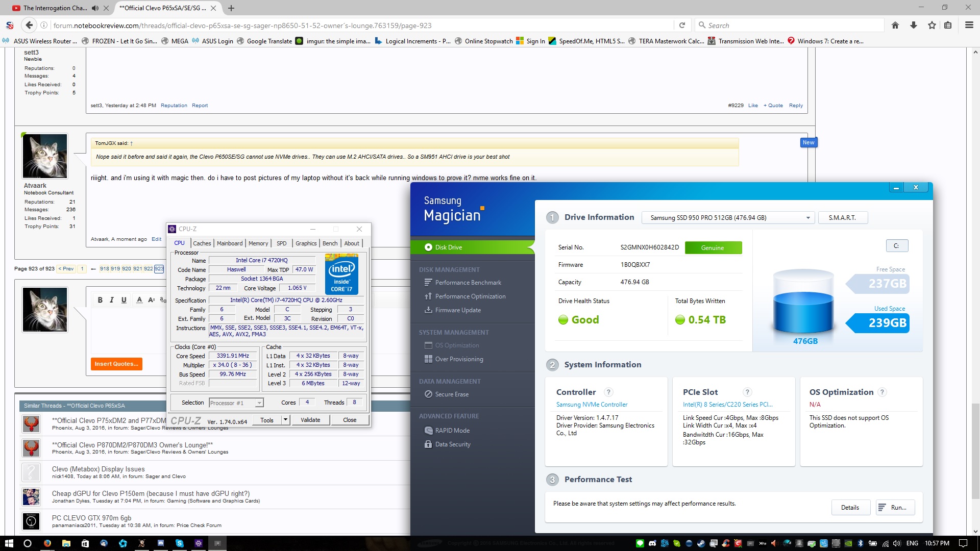Open Windows Start menu
The height and width of the screenshot is (551, 980).
[9, 543]
